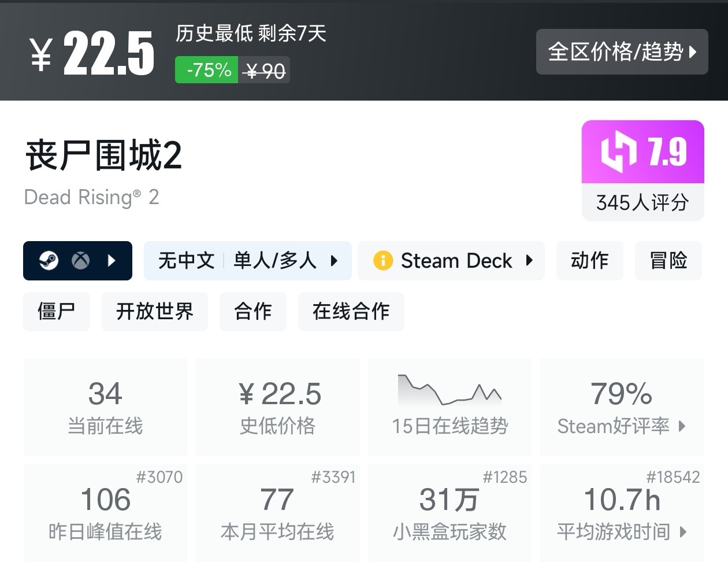Click the -75% discount badge
This screenshot has width=728, height=573.
207,70
